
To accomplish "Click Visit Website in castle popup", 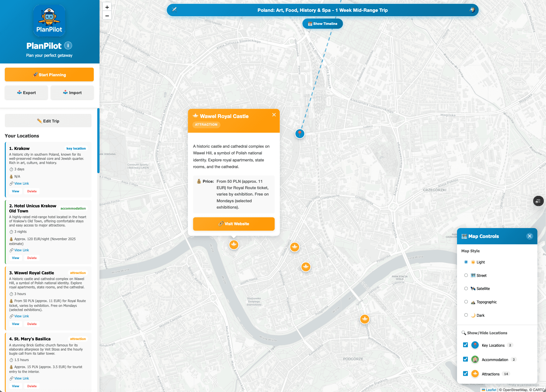I will (234, 224).
